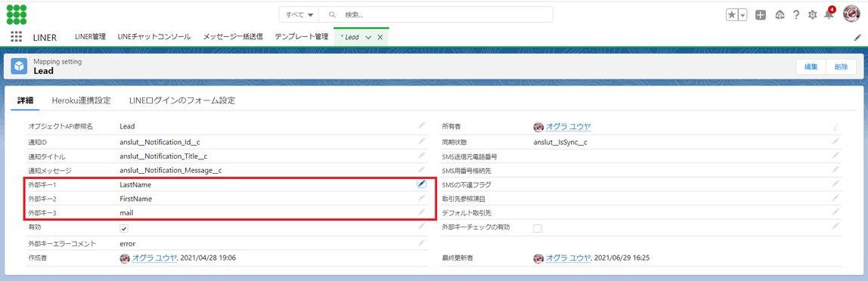Click the 削除 button
This screenshot has height=281, width=868.
point(841,66)
